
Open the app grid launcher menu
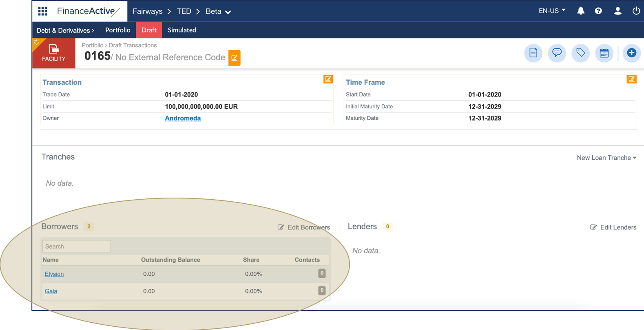coord(43,11)
